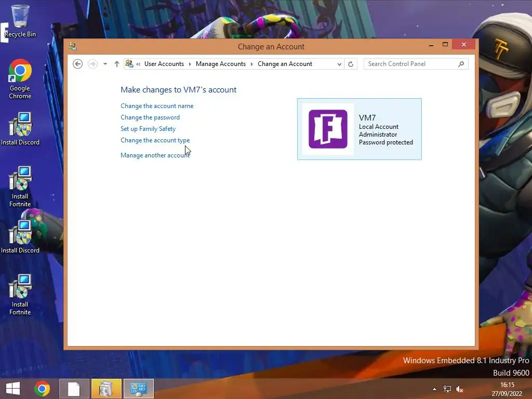Open Change the account name link
The image size is (532, 399).
coord(157,106)
